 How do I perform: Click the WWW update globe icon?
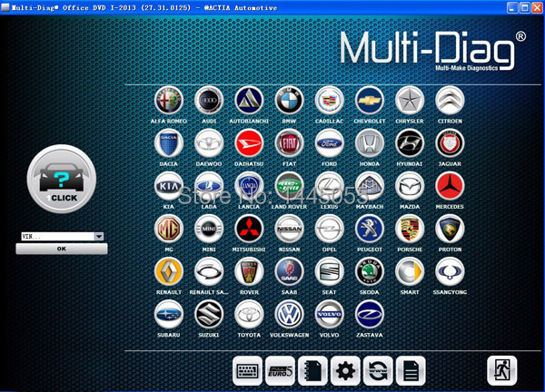(x=377, y=369)
